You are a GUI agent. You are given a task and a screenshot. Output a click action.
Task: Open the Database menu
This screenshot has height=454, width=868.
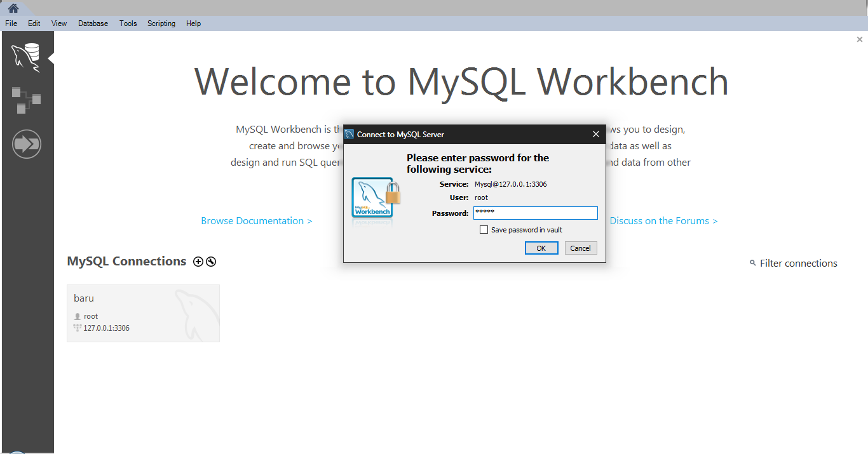93,23
